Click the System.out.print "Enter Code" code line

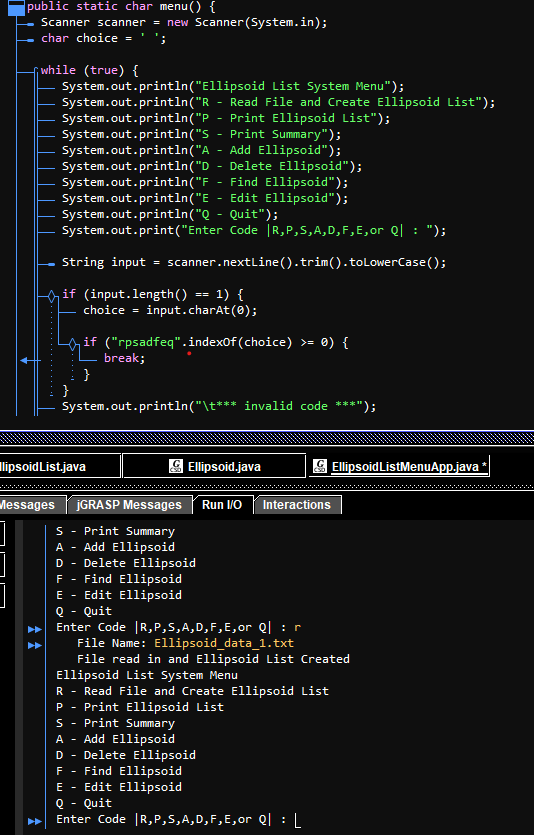point(254,230)
